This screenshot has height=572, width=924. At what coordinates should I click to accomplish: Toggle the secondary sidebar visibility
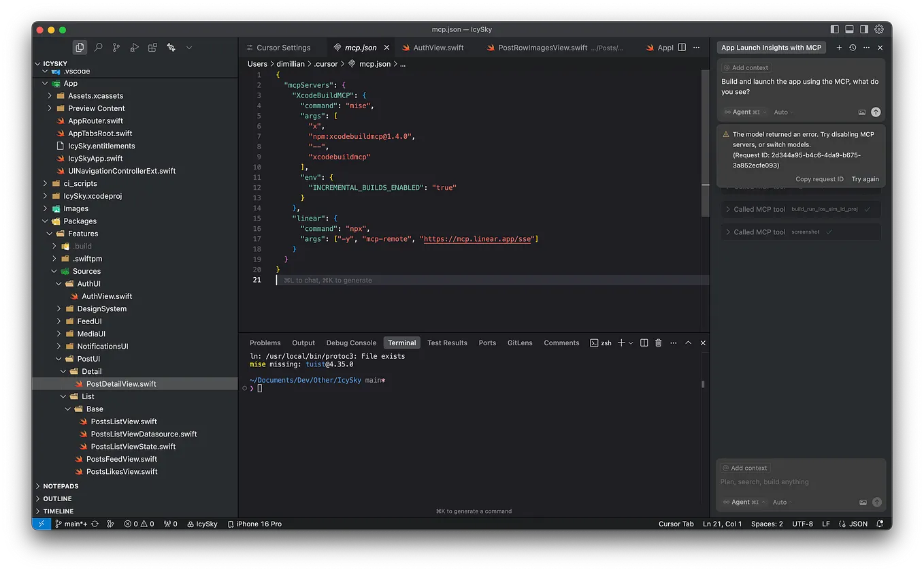tap(863, 29)
